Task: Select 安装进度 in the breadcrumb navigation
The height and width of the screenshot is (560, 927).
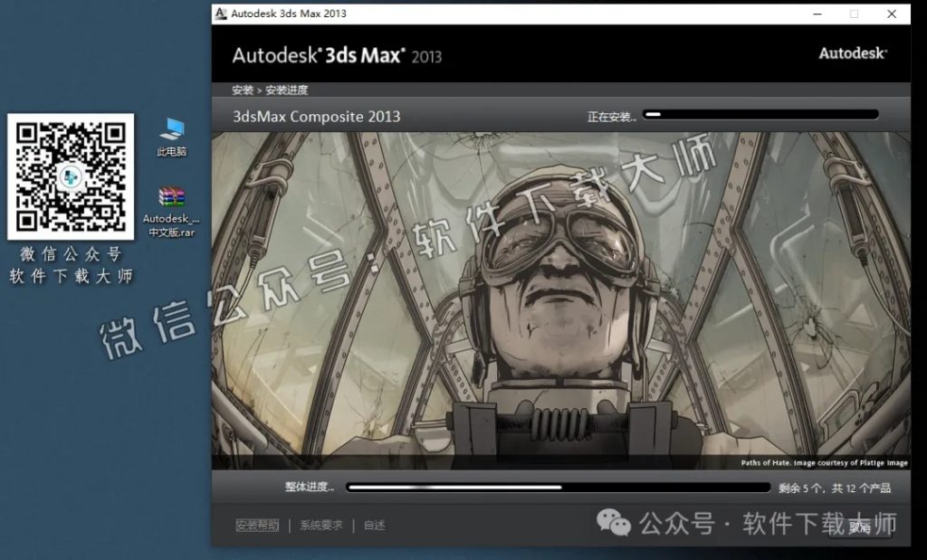Action: click(x=286, y=90)
